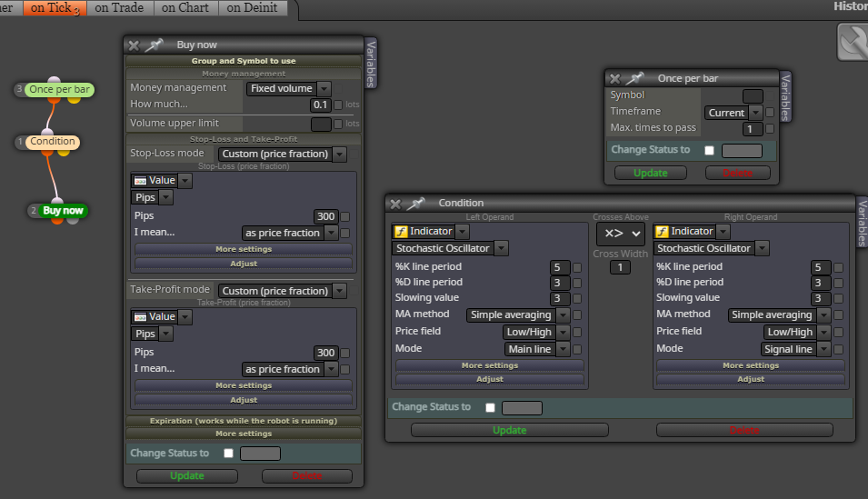Click the pin icon on Once per bar panel
Viewport: 868px width, 499px height.
[x=634, y=78]
